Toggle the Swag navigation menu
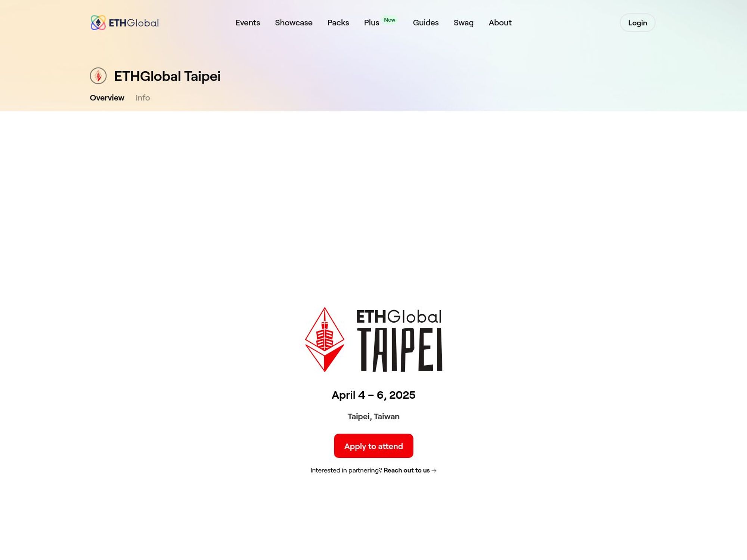The image size is (747, 560). (x=464, y=22)
